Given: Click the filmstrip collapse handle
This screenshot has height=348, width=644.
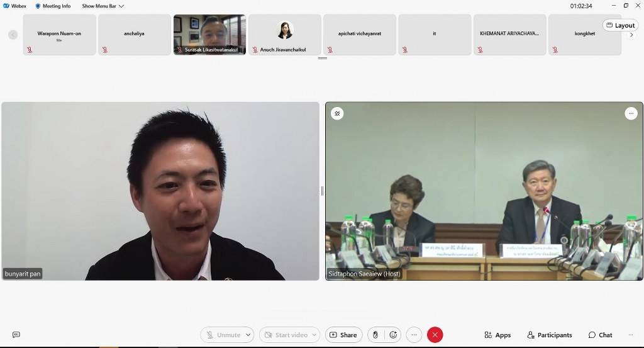Looking at the screenshot, I should 323,59.
